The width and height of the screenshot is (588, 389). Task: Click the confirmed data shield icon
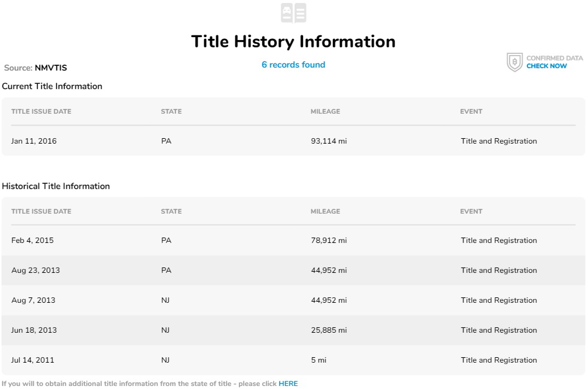pos(514,62)
